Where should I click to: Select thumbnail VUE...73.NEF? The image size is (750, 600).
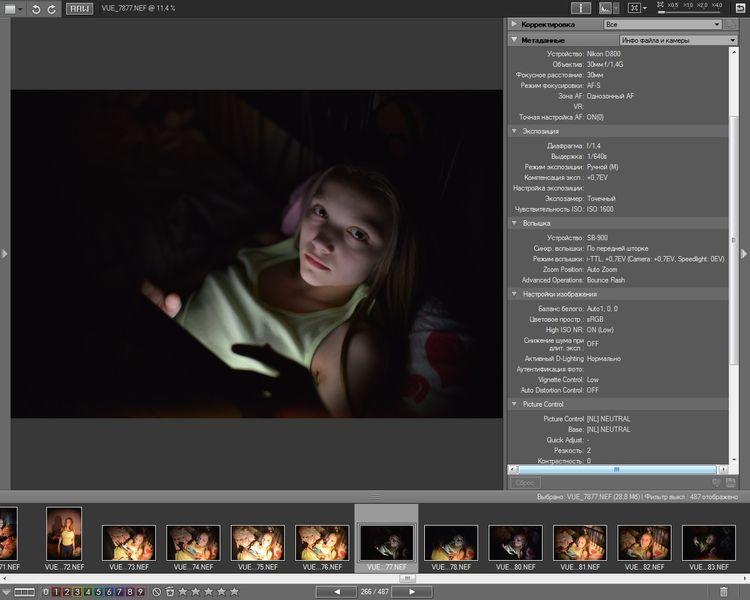pyautogui.click(x=129, y=543)
